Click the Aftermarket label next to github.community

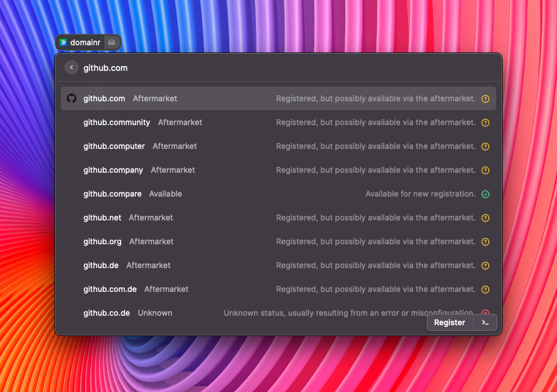point(180,122)
